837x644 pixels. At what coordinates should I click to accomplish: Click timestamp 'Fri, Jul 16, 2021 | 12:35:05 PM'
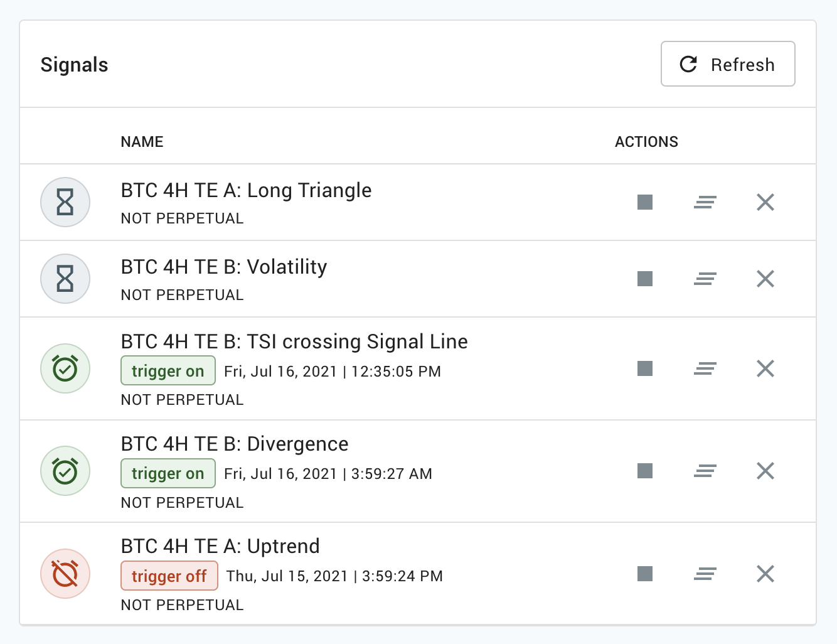[x=333, y=372]
